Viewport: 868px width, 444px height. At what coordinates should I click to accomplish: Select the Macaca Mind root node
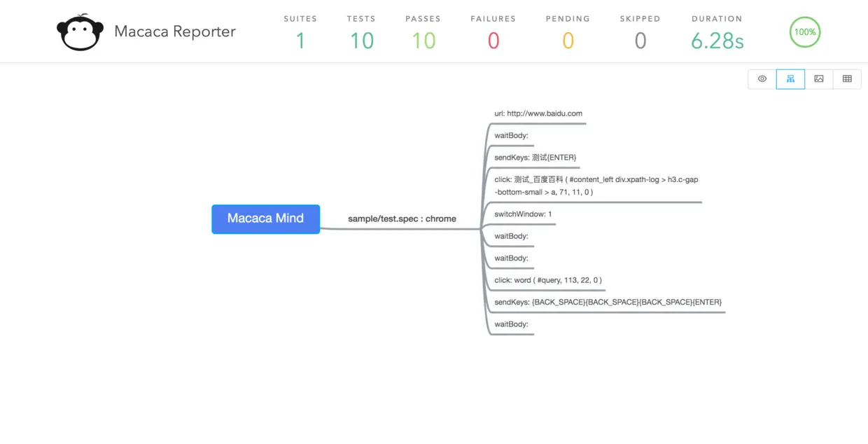point(266,218)
